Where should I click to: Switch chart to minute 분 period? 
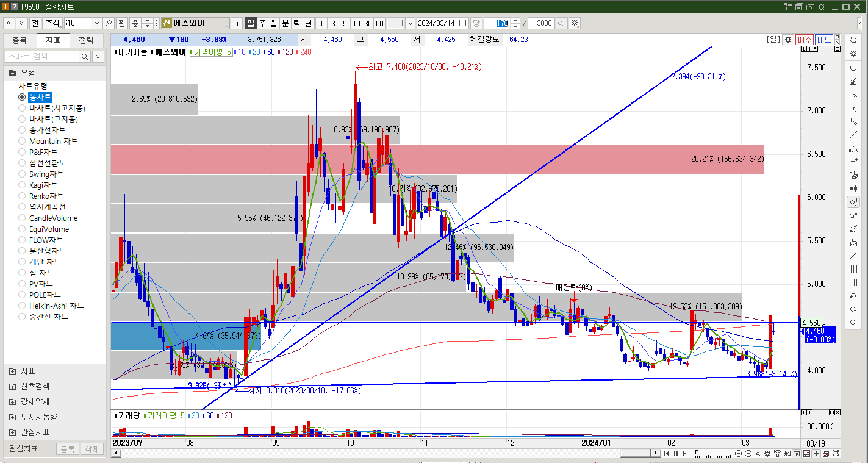[x=285, y=23]
